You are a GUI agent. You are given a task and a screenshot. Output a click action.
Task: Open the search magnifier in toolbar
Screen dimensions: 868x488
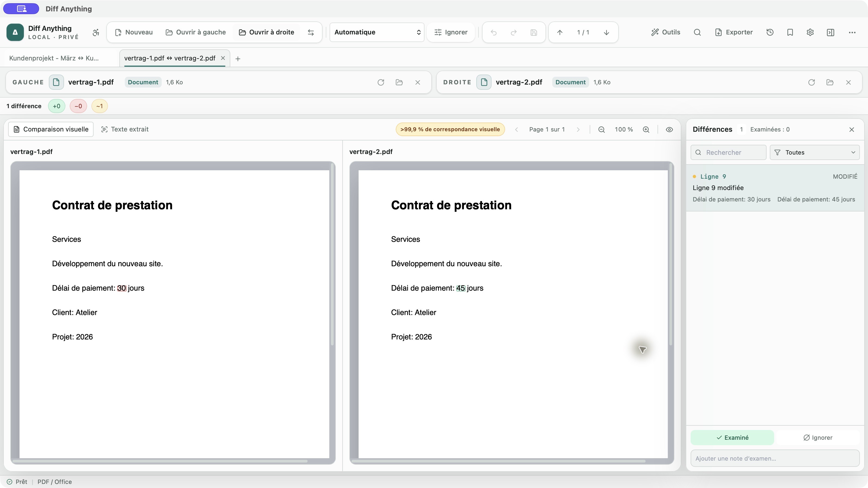click(x=697, y=32)
